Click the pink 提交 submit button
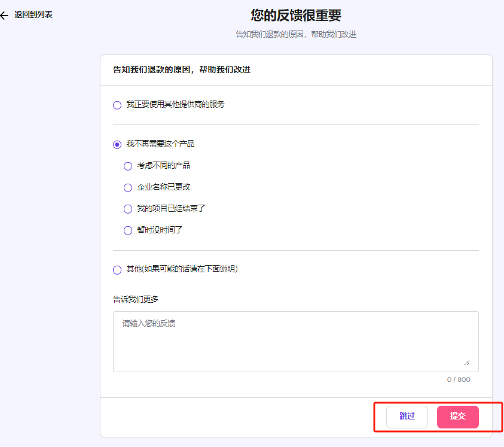Screen dimensions: 504x447 tap(458, 417)
